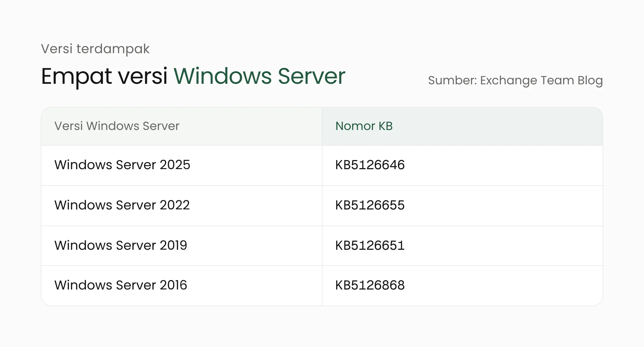
Task: Select the 'Empat versi Windows Server' heading
Action: (x=193, y=77)
